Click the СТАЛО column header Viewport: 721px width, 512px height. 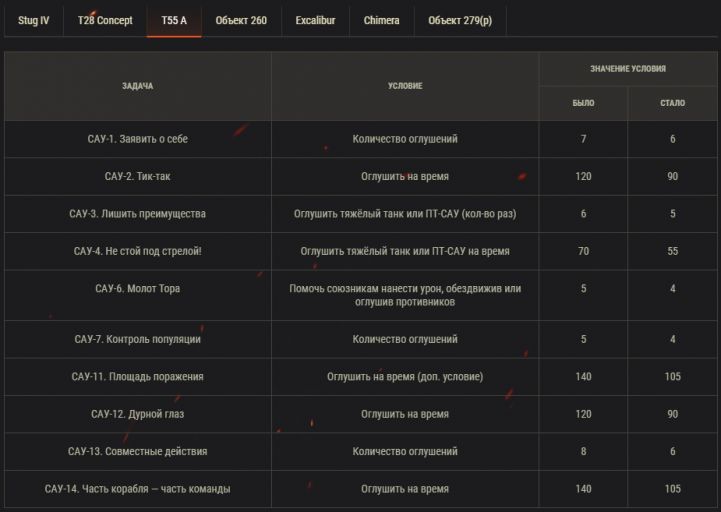[x=673, y=104]
